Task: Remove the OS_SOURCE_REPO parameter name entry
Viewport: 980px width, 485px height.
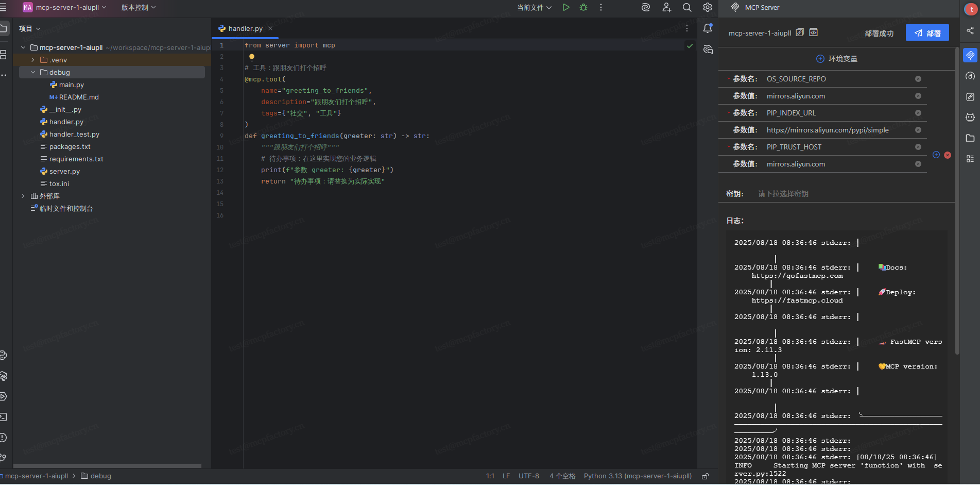Action: pos(918,79)
